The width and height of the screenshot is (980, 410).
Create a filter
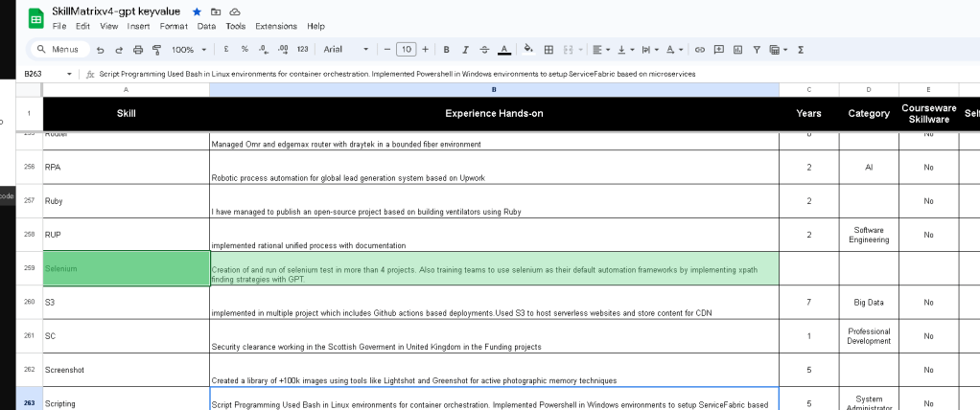click(757, 49)
